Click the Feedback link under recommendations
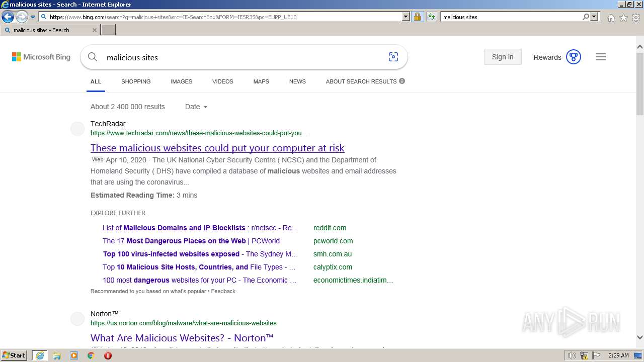 [223, 291]
